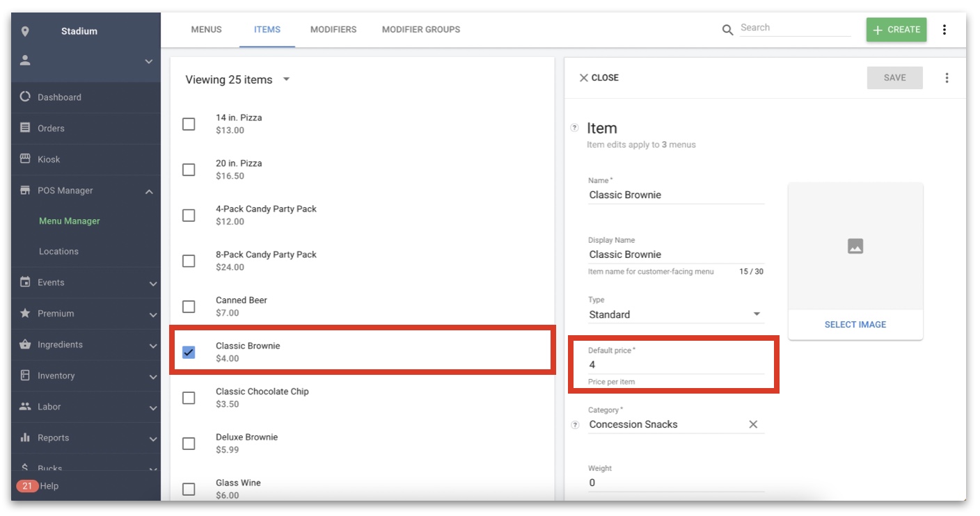Click the help icon beside Category field
Screen dimensions: 980x516
[575, 425]
